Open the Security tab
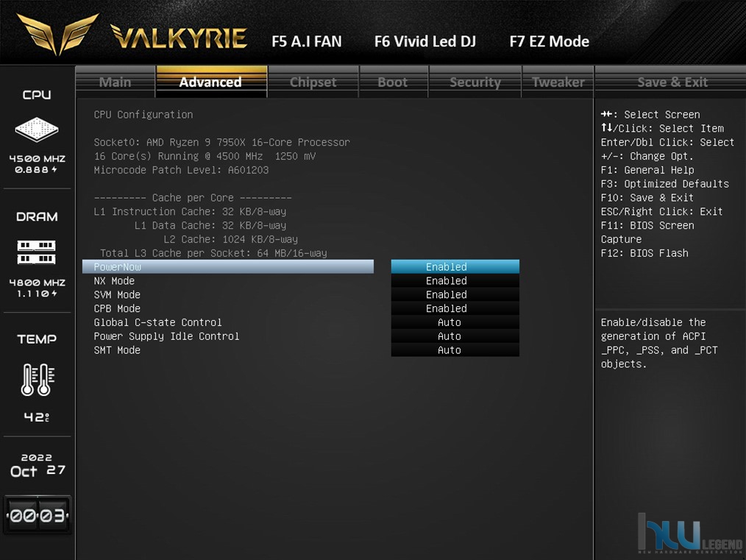 point(475,82)
